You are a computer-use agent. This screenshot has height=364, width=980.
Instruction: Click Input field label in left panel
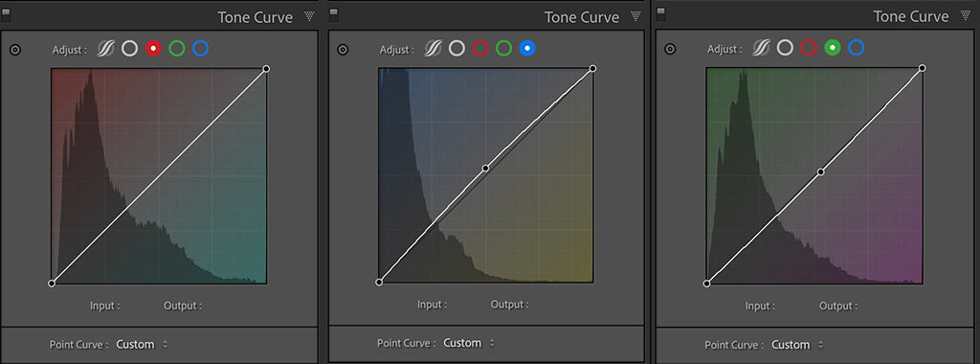point(105,306)
